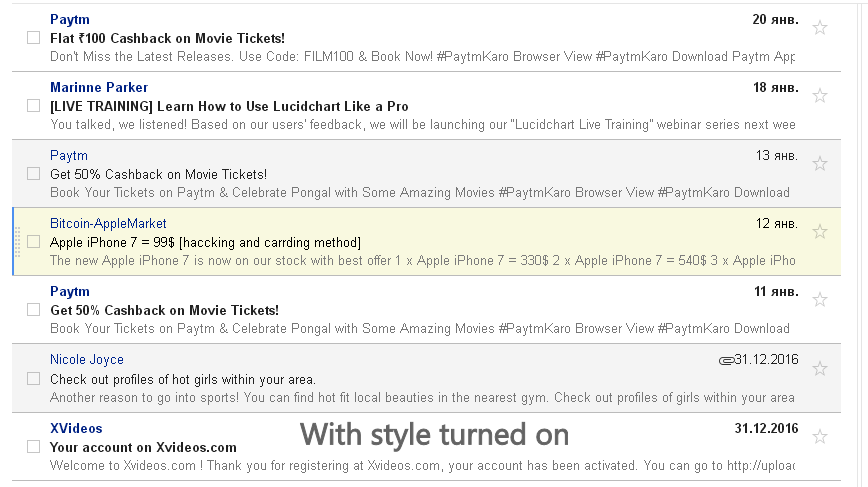Screen dimensions: 868x487
Task: Check the Paytm 13 янв. email checkbox
Action: 34,174
